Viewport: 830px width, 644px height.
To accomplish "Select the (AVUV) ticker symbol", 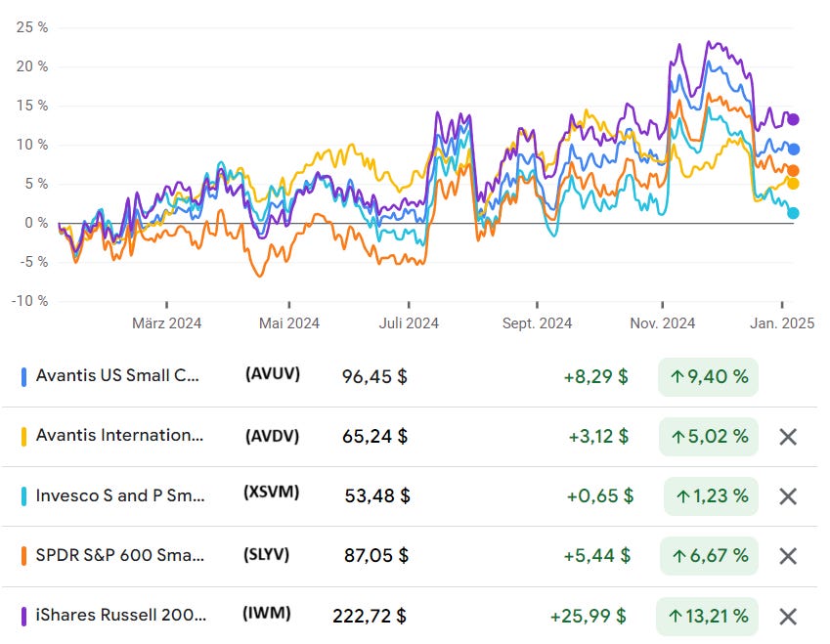I will pos(273,374).
